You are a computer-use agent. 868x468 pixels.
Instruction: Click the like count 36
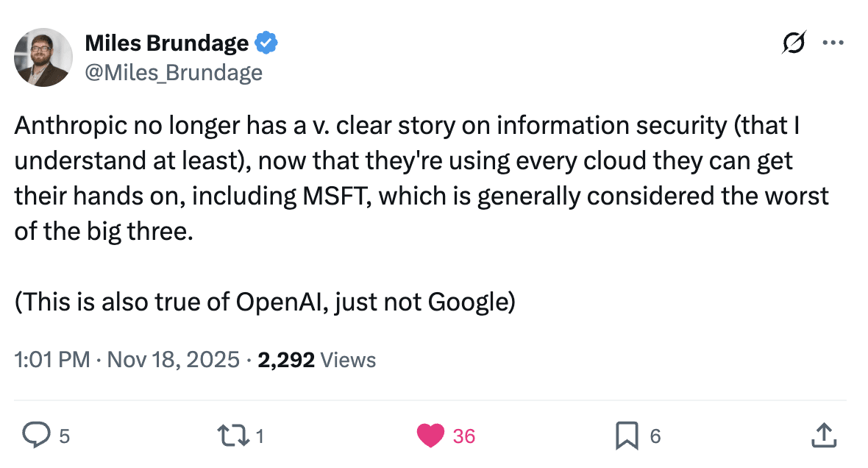pyautogui.click(x=464, y=436)
